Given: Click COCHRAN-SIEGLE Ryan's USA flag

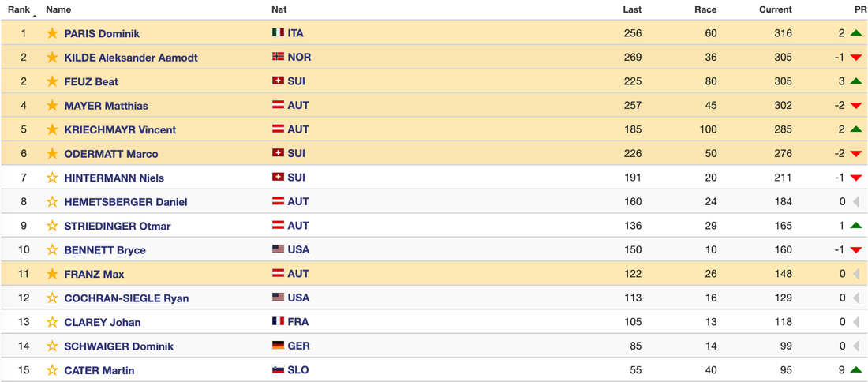Looking at the screenshot, I should pyautogui.click(x=278, y=298).
